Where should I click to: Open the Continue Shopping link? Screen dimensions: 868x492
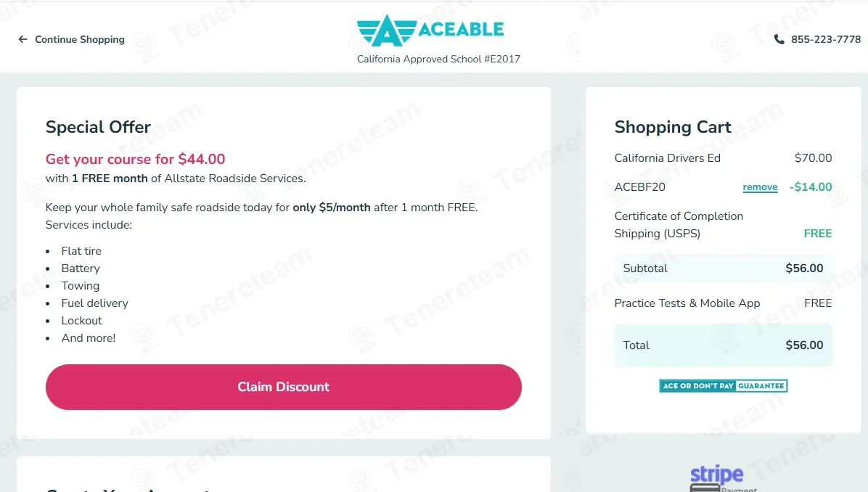click(79, 39)
